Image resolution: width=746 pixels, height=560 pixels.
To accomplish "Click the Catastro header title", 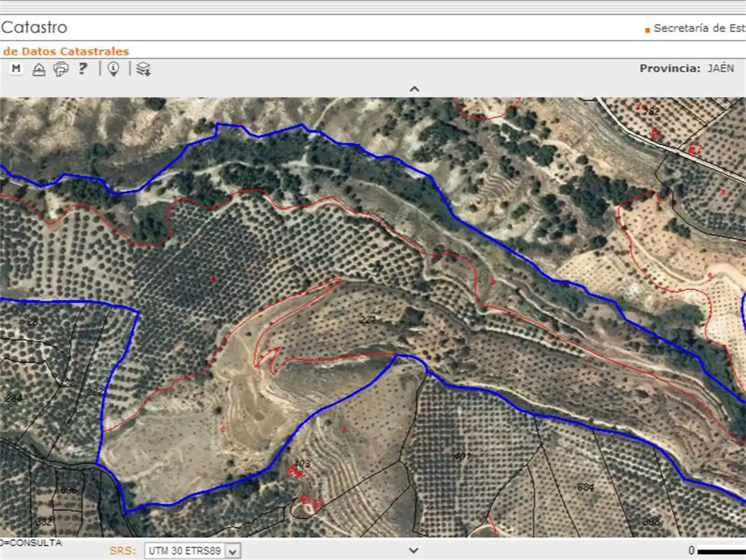I will (x=34, y=27).
